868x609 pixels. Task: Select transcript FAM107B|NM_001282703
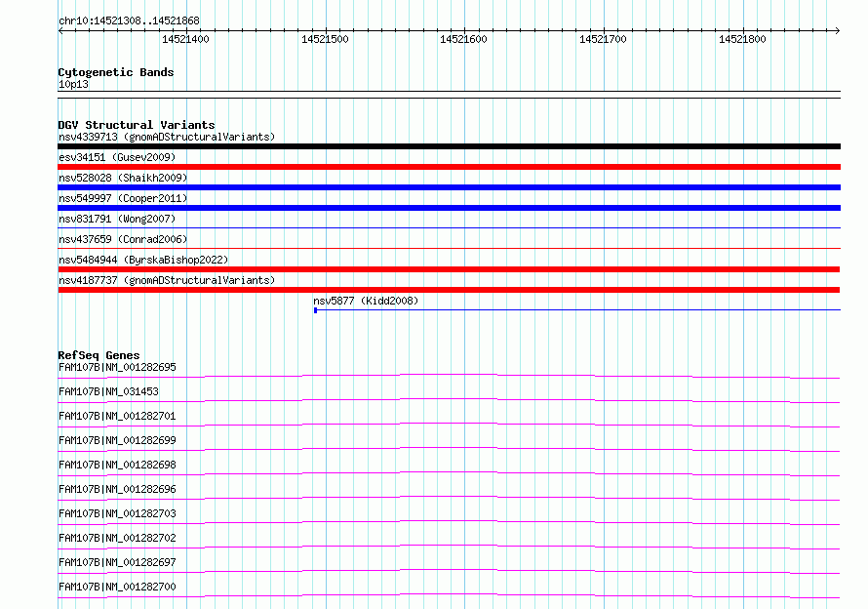117,513
